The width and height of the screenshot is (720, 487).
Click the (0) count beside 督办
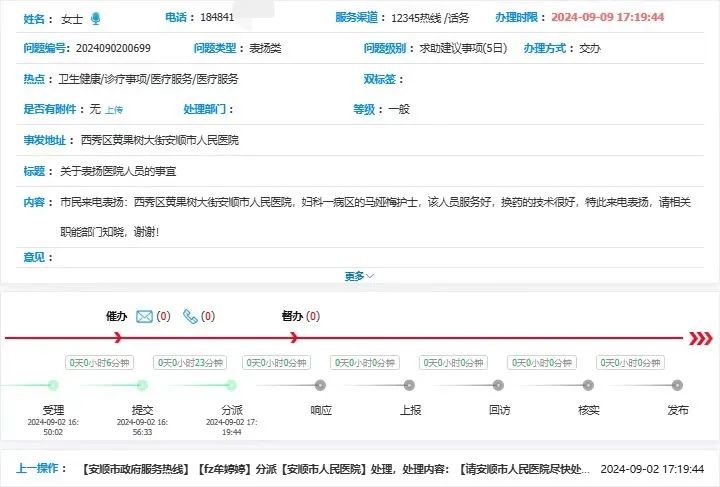(313, 316)
